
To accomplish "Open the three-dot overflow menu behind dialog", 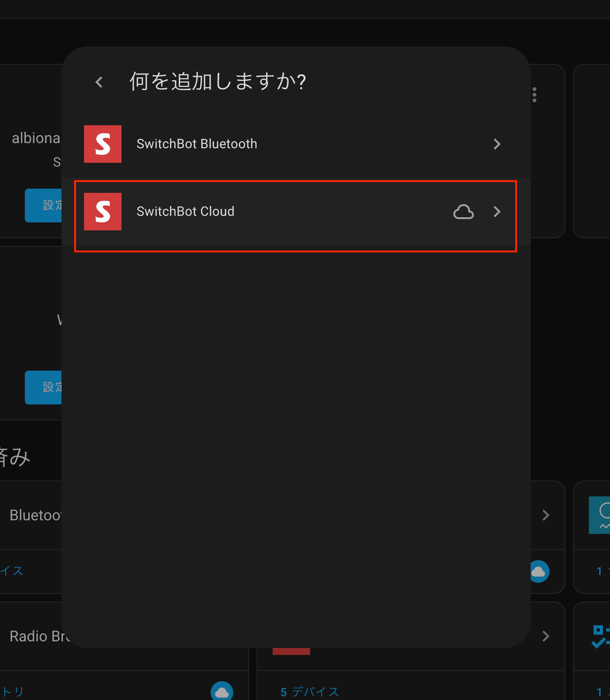I will tap(534, 95).
